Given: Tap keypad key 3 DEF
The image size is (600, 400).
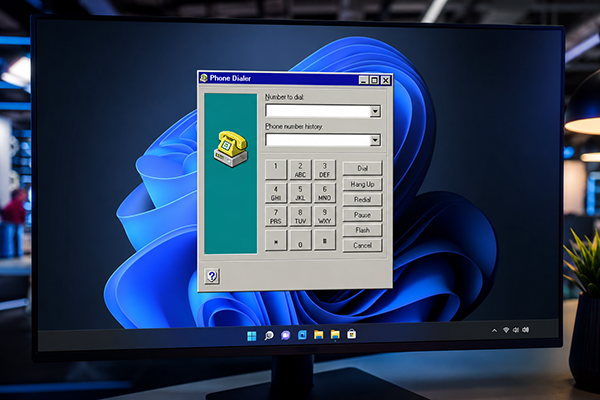Looking at the screenshot, I should coord(324,170).
